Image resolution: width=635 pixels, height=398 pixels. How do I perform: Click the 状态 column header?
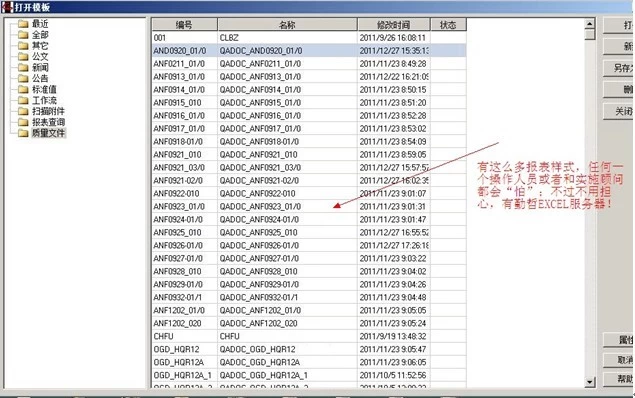[x=448, y=25]
